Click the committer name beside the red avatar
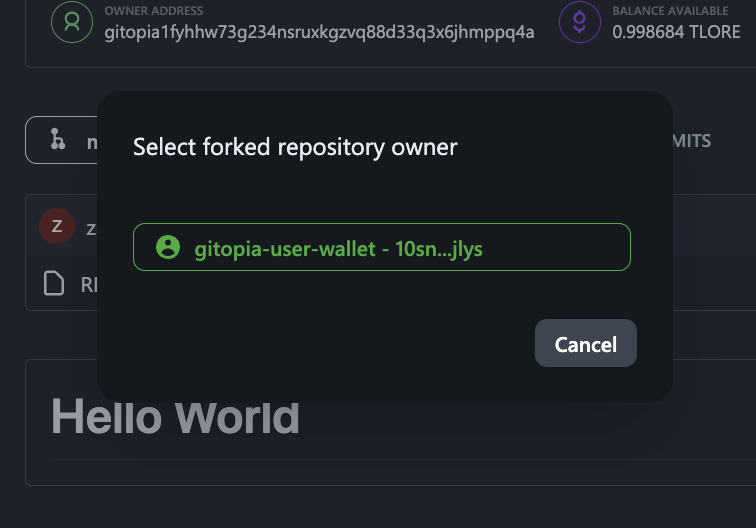756x528 pixels. [91, 228]
